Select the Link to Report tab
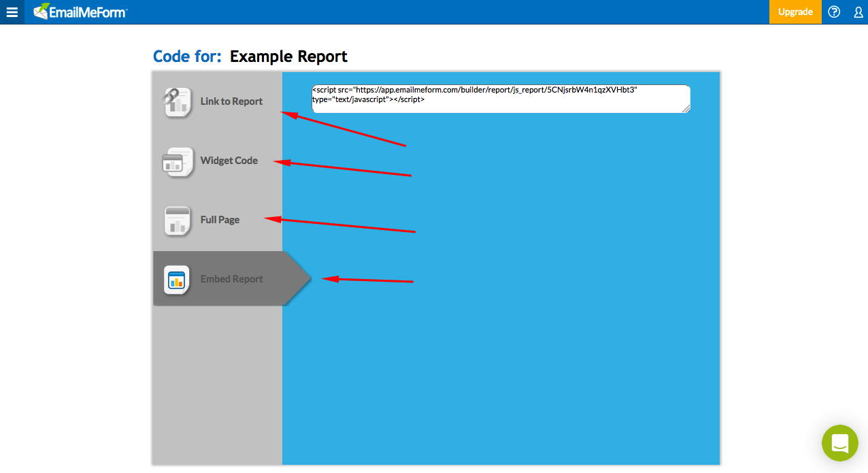The image size is (868, 473). [x=218, y=101]
